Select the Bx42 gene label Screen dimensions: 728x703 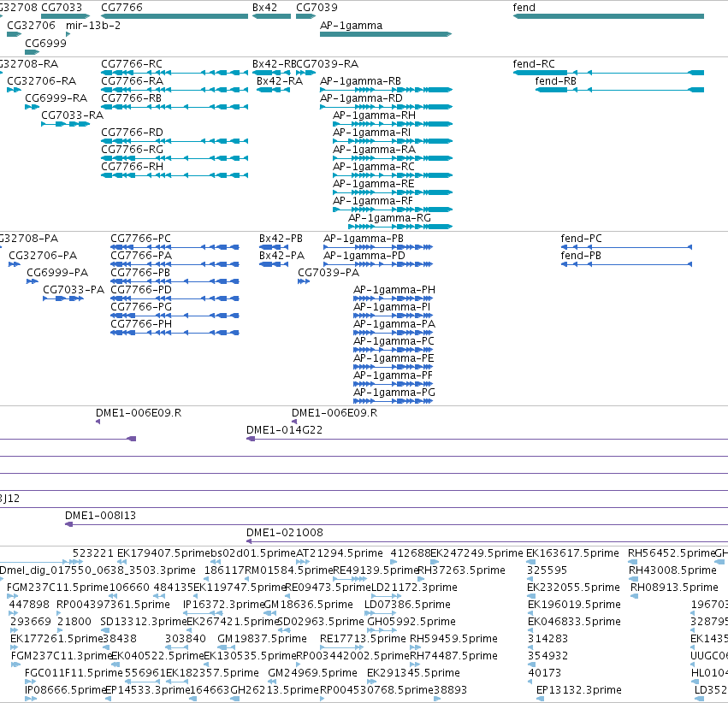[x=264, y=8]
